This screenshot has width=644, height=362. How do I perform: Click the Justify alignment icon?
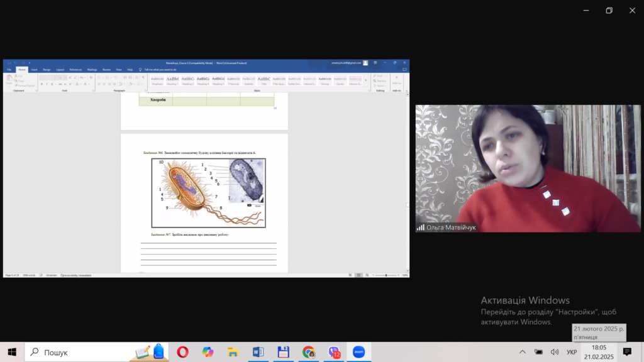pos(114,84)
